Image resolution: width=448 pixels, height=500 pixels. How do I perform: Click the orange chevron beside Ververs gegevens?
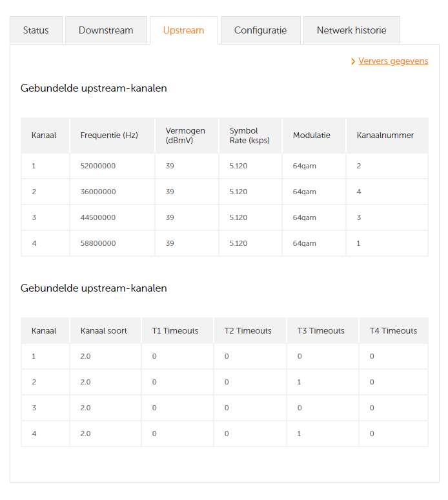[x=353, y=61]
